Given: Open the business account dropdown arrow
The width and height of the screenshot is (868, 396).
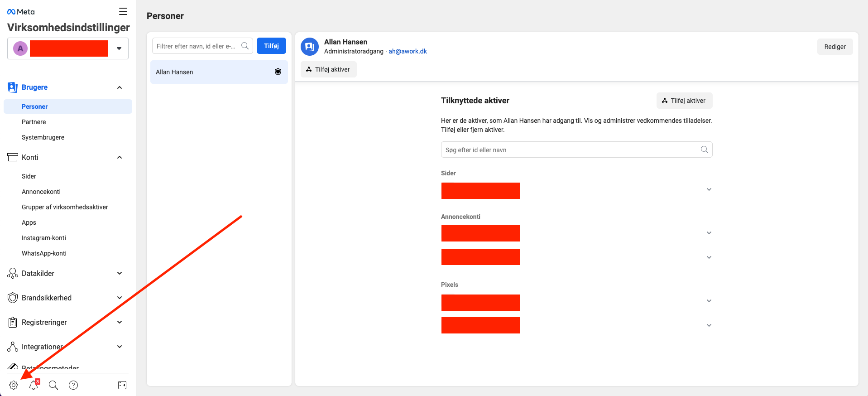Looking at the screenshot, I should point(119,48).
